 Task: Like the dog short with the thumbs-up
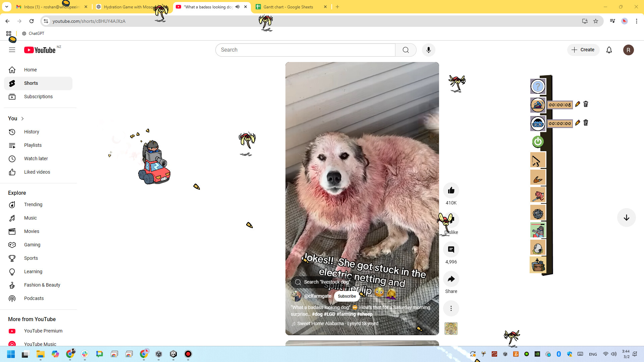pos(451,190)
